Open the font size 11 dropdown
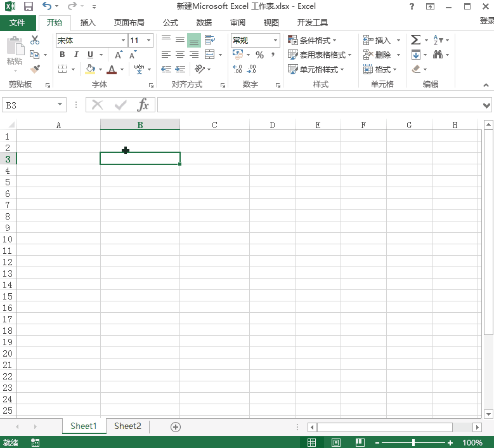Image resolution: width=494 pixels, height=448 pixels. tap(148, 40)
